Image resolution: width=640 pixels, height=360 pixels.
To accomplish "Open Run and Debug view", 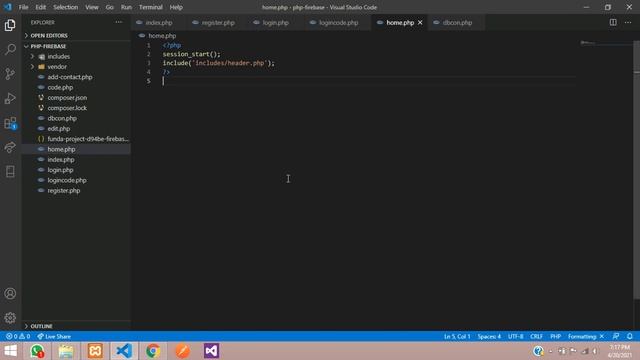I will [10, 98].
